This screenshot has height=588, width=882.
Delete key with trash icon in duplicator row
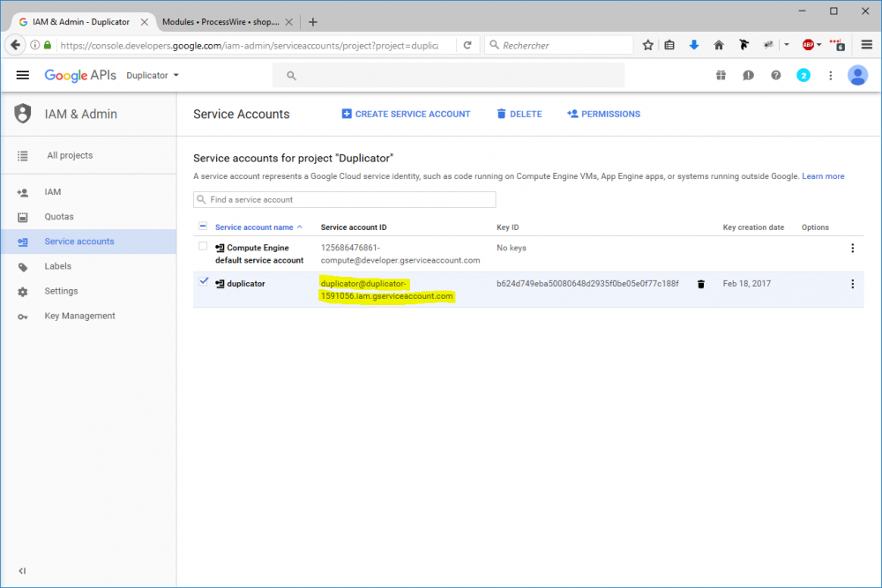(701, 284)
